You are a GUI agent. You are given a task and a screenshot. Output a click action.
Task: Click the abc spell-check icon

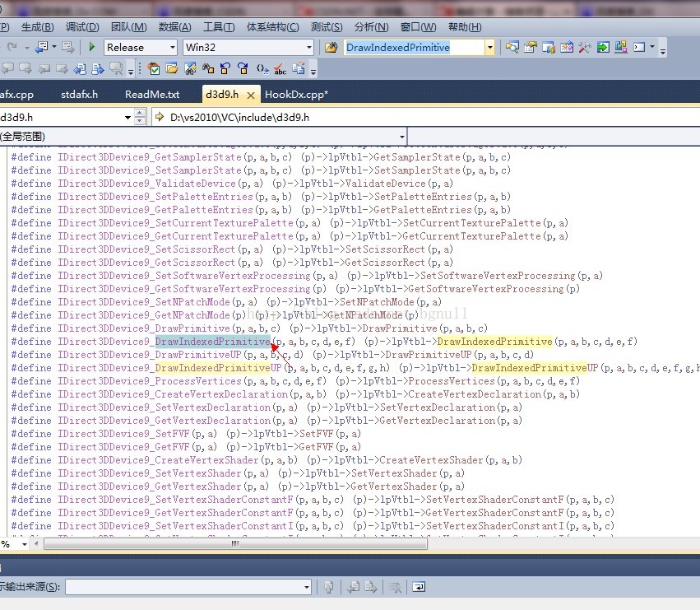pos(280,69)
